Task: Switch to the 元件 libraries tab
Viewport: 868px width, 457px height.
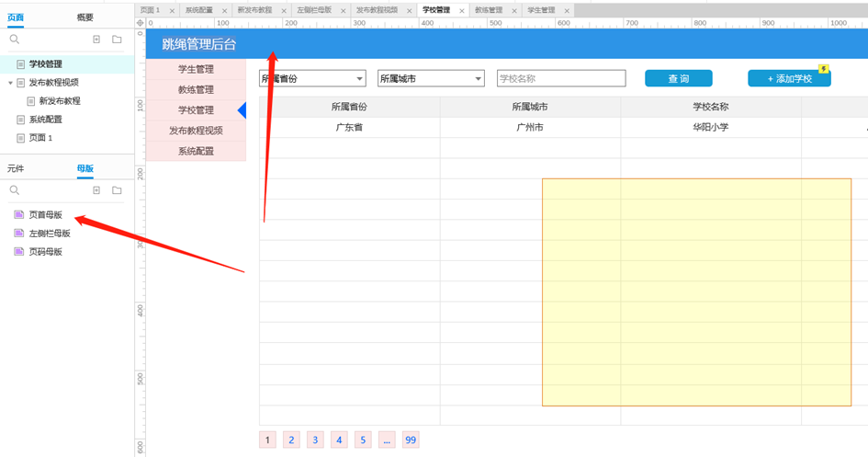Action: 16,168
